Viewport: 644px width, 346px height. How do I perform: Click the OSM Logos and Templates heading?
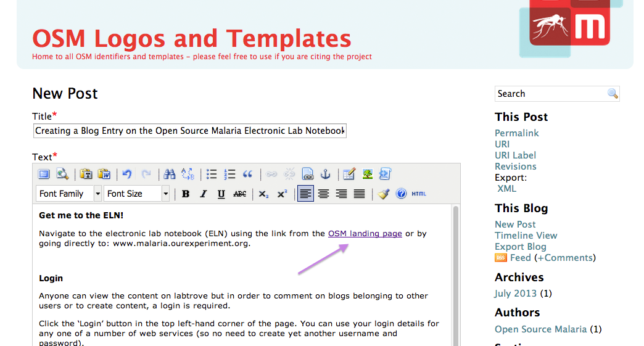click(192, 39)
